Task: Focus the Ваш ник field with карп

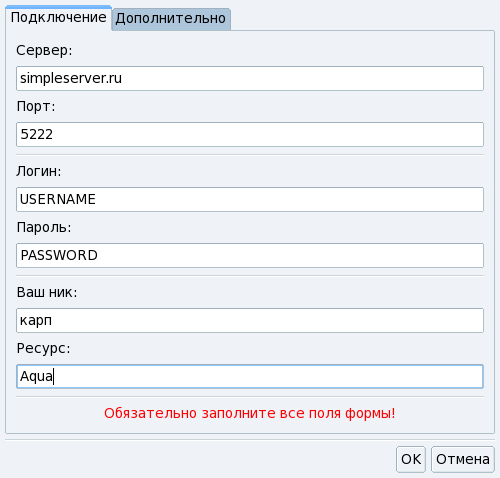Action: coord(250,320)
